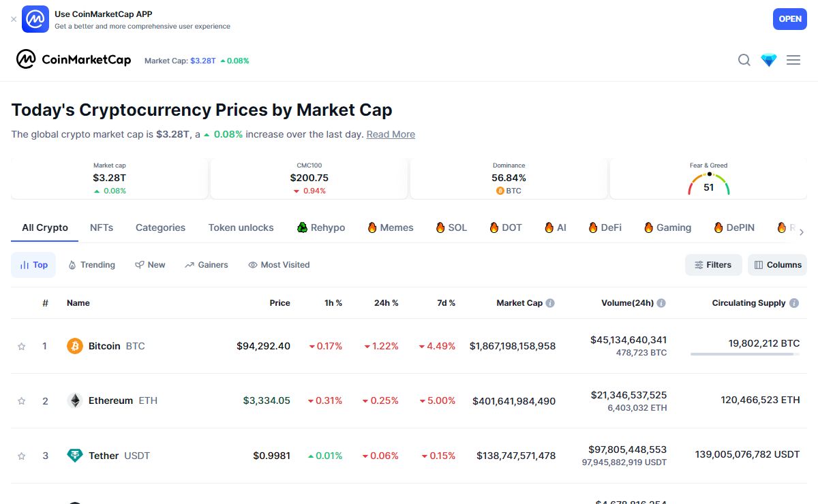Switch to the Categories tab

[x=160, y=227]
